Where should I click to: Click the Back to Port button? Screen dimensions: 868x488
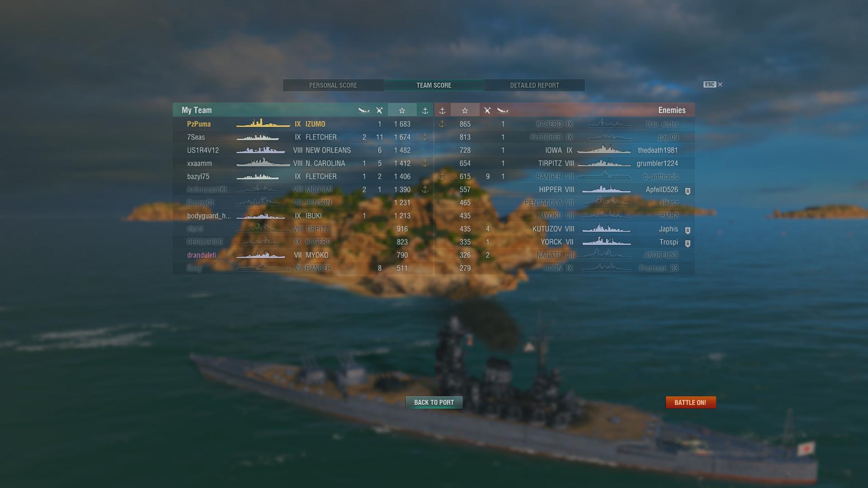(434, 403)
